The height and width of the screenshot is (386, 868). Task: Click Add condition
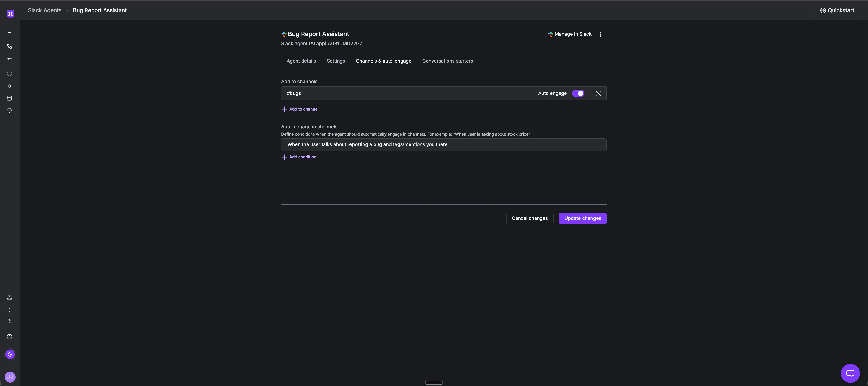[299, 157]
